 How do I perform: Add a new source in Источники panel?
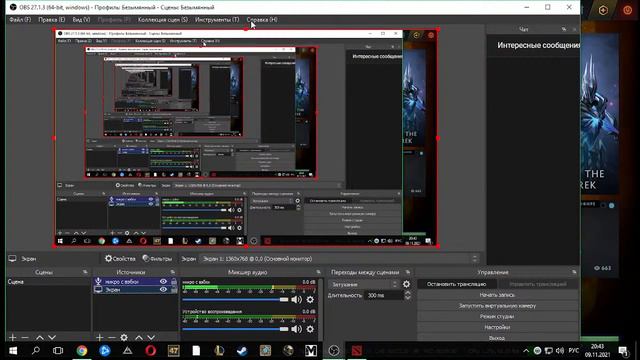100,338
